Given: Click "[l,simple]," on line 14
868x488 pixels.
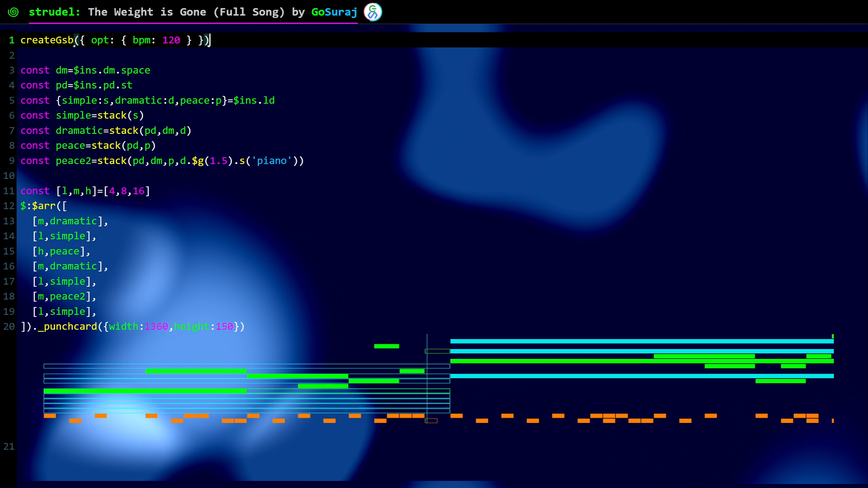Looking at the screenshot, I should coord(65,236).
